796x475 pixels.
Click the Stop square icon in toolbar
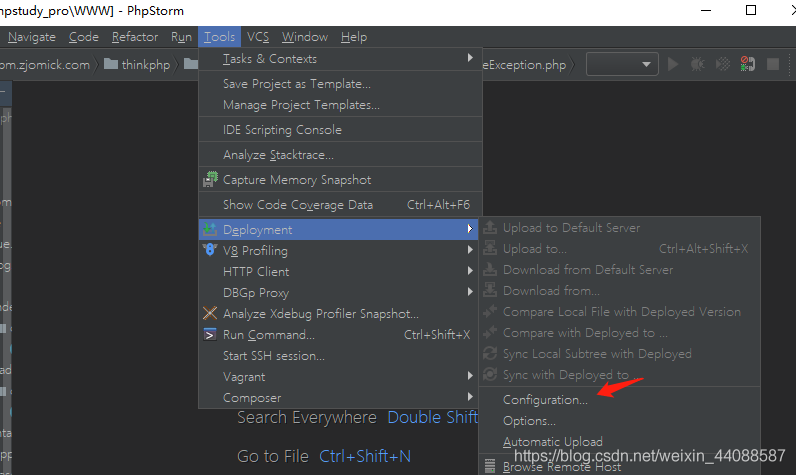[x=773, y=64]
